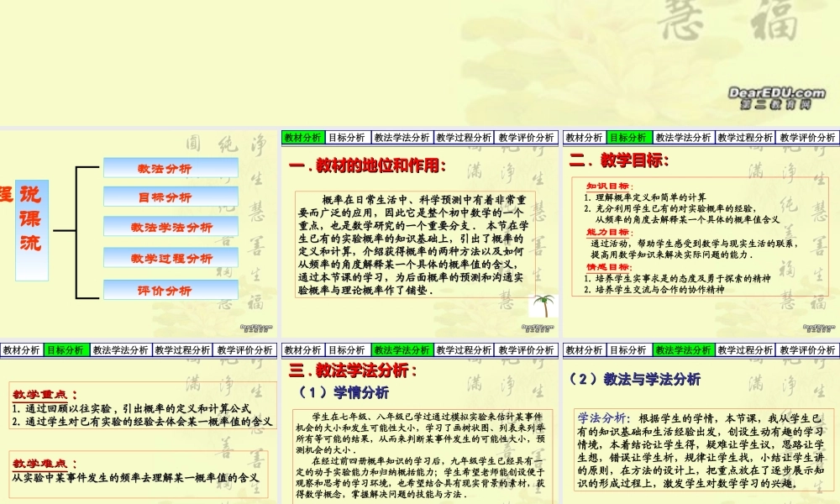The image size is (840, 504).
Task: Select the 教学过程分析 tab on the 学情分析 slide
Action: (x=464, y=350)
